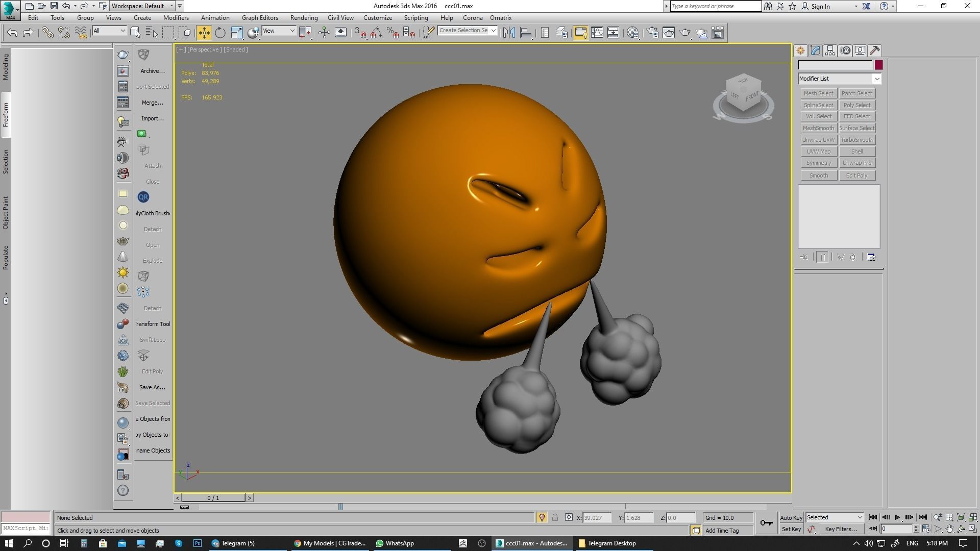This screenshot has height=551, width=980.
Task: Open reference coordinate system View dropdown
Action: [x=279, y=31]
